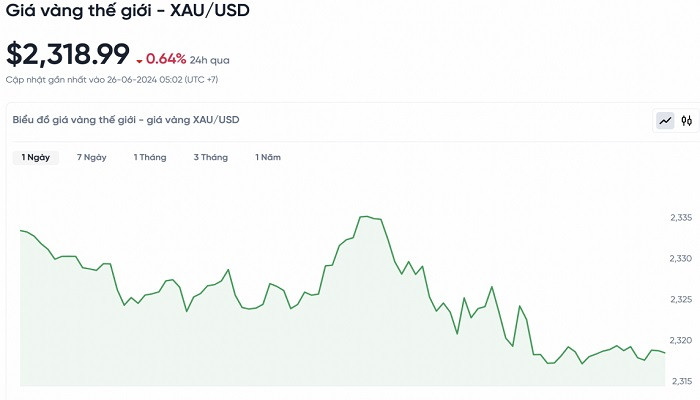Switch to line chart view
The height and width of the screenshot is (400, 700).
click(x=665, y=121)
